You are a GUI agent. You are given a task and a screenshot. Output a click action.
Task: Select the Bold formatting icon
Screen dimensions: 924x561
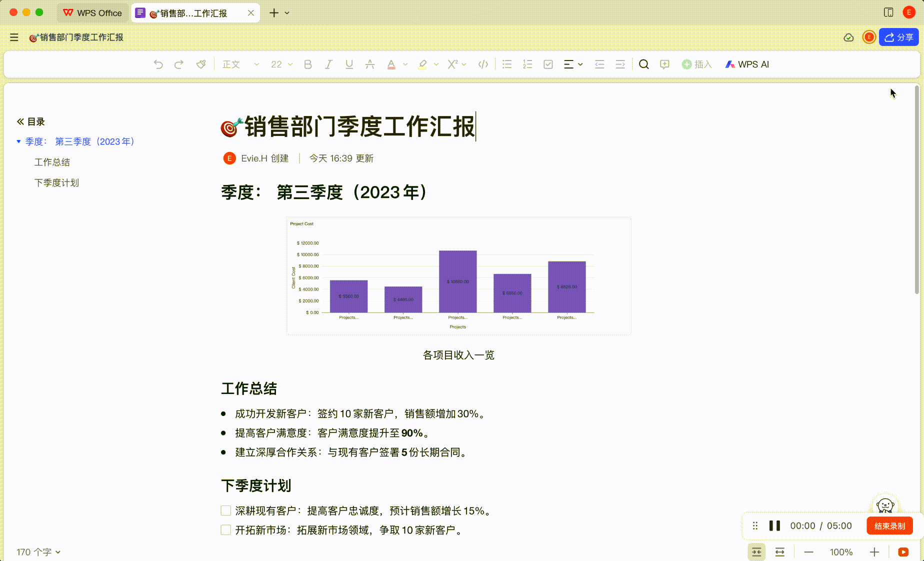[x=307, y=64]
